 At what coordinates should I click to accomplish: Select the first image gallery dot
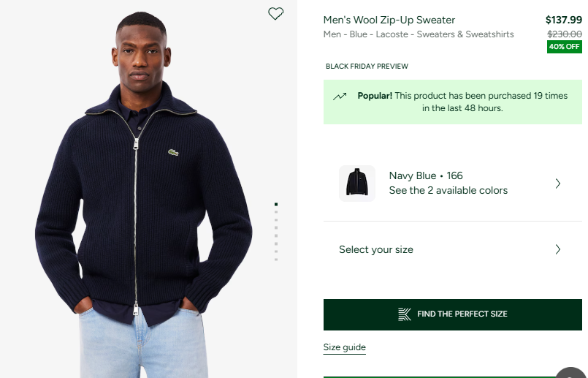tap(276, 204)
